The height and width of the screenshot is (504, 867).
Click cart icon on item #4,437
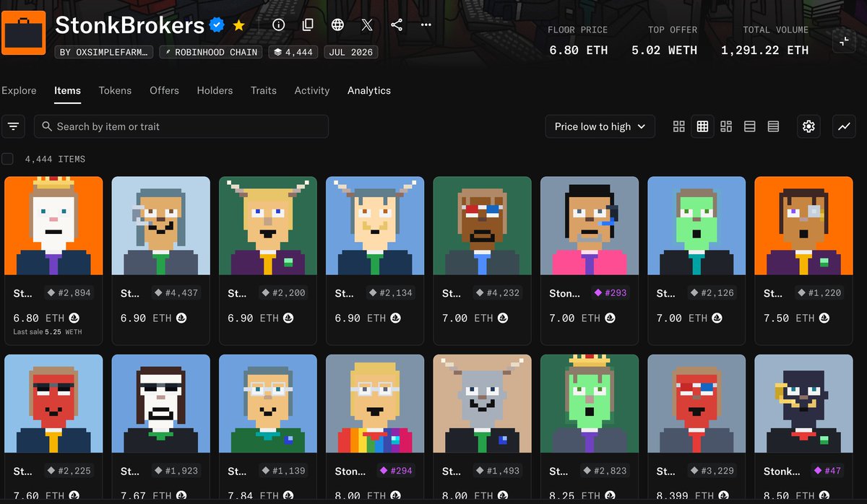tap(181, 318)
